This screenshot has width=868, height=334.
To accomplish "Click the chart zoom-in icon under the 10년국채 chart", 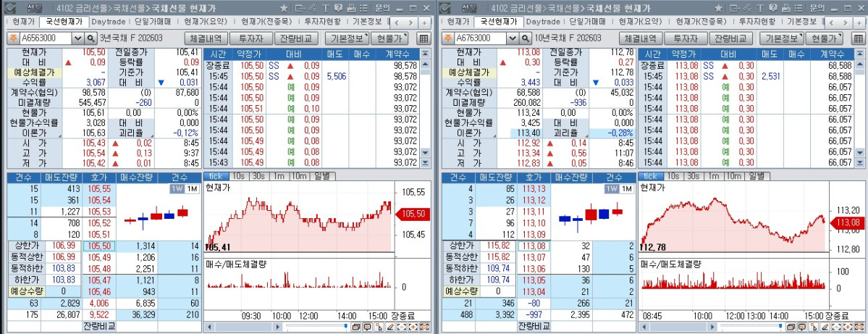I will tap(848, 327).
